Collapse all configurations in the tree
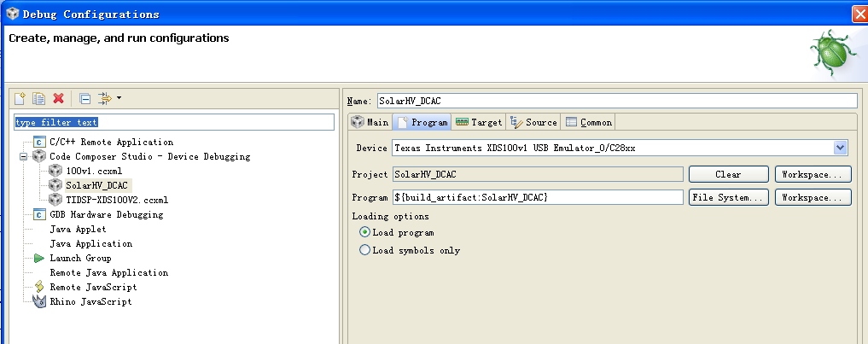 pos(84,99)
